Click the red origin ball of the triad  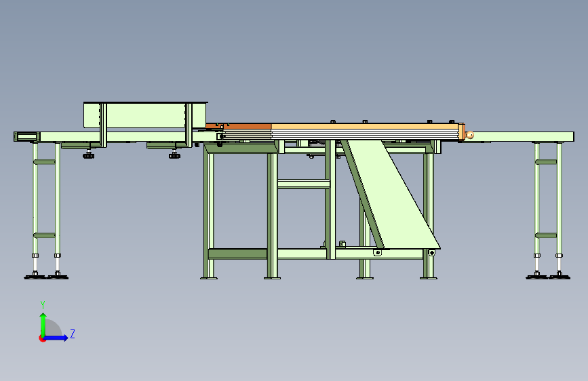(42, 338)
